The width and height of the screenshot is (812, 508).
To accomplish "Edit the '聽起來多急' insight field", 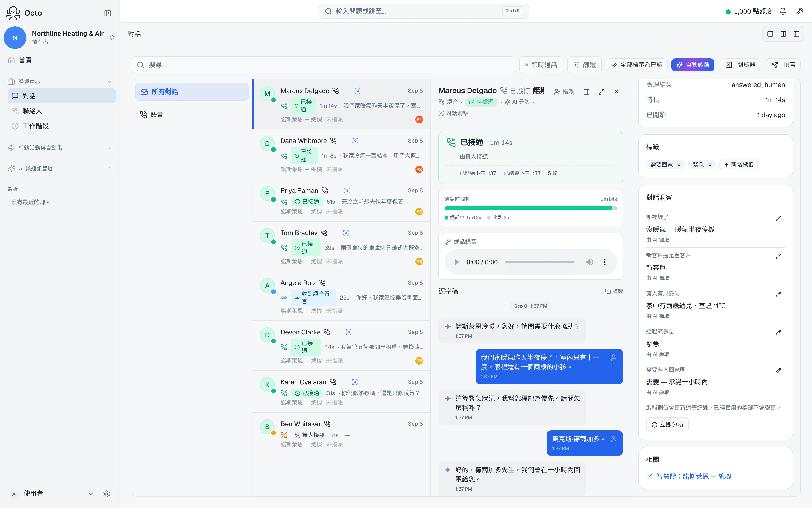I will [x=778, y=333].
